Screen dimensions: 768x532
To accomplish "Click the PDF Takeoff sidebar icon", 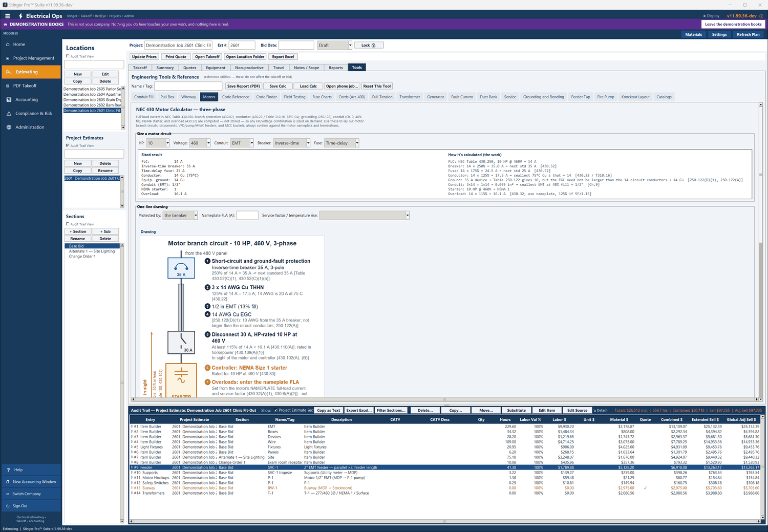I will click(8, 86).
